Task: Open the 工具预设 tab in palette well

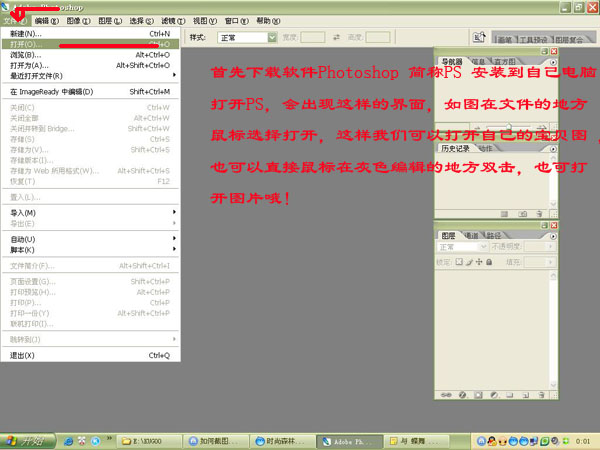Action: pos(533,39)
